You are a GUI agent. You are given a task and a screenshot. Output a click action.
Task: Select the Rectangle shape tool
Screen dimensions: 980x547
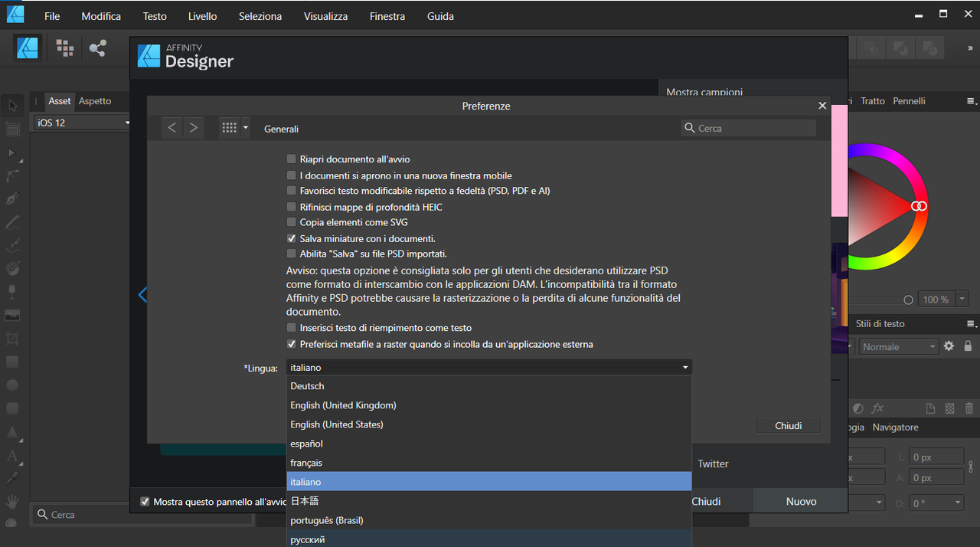pos(12,362)
